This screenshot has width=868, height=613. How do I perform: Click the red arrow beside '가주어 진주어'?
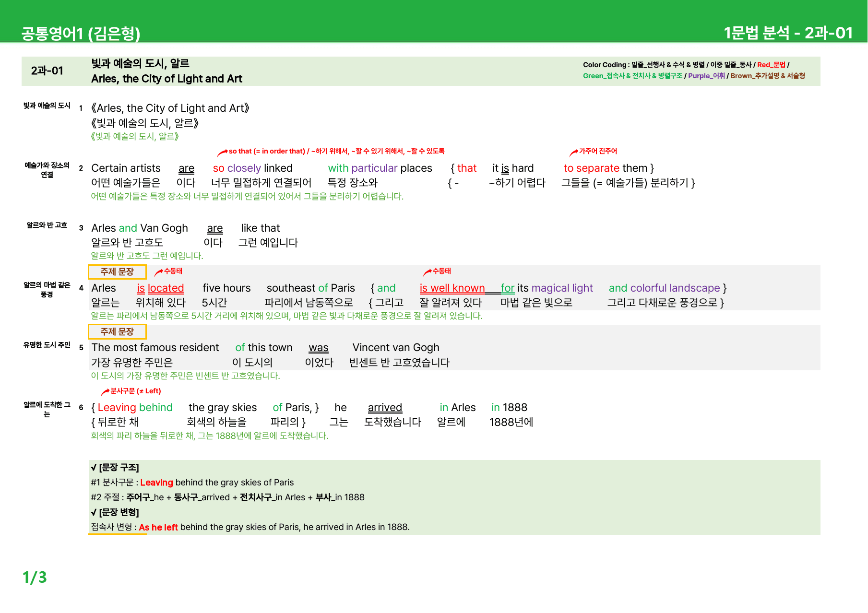[x=573, y=153]
